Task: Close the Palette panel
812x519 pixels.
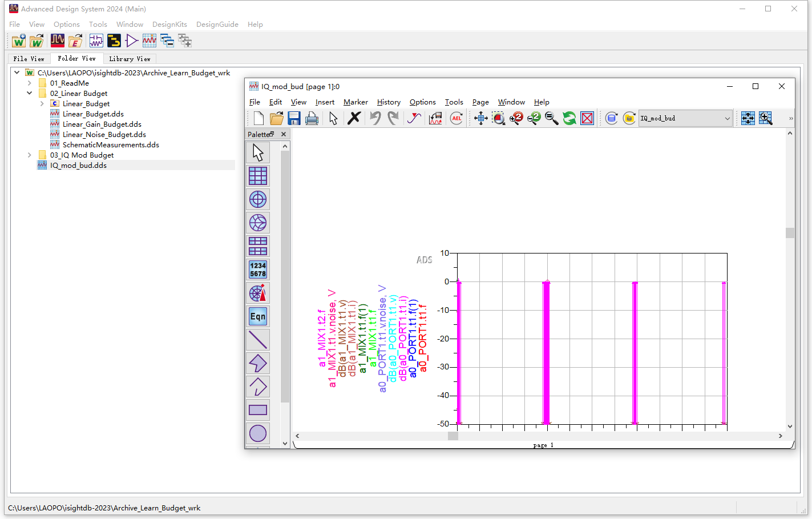Action: click(284, 134)
